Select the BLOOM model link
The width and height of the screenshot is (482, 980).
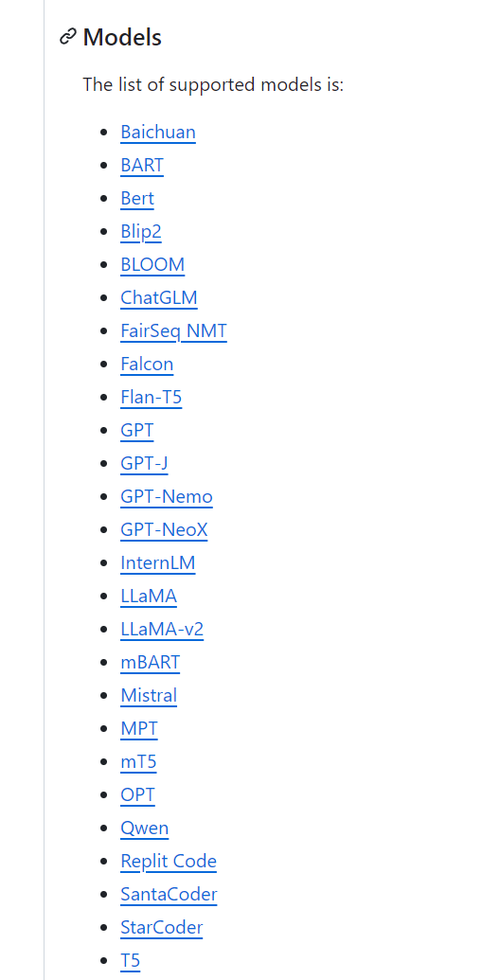[x=152, y=264]
